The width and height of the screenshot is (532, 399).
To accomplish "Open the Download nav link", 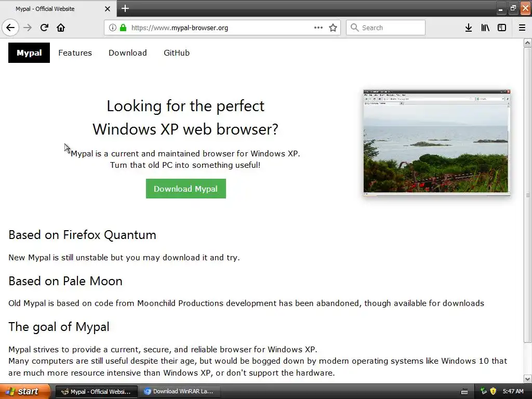I will click(x=128, y=53).
